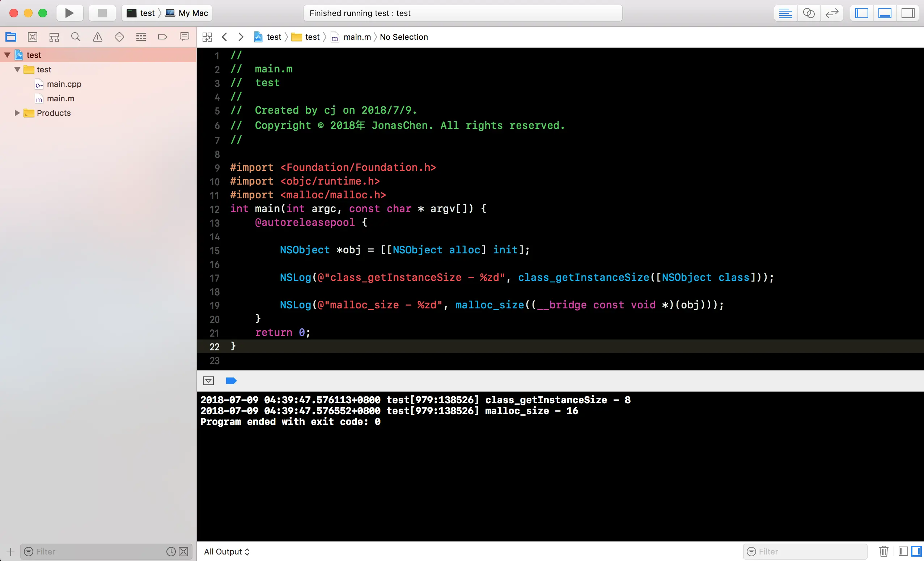Show the Assistant editor overlapping-circles icon
Screen dimensions: 924x561
click(x=809, y=13)
